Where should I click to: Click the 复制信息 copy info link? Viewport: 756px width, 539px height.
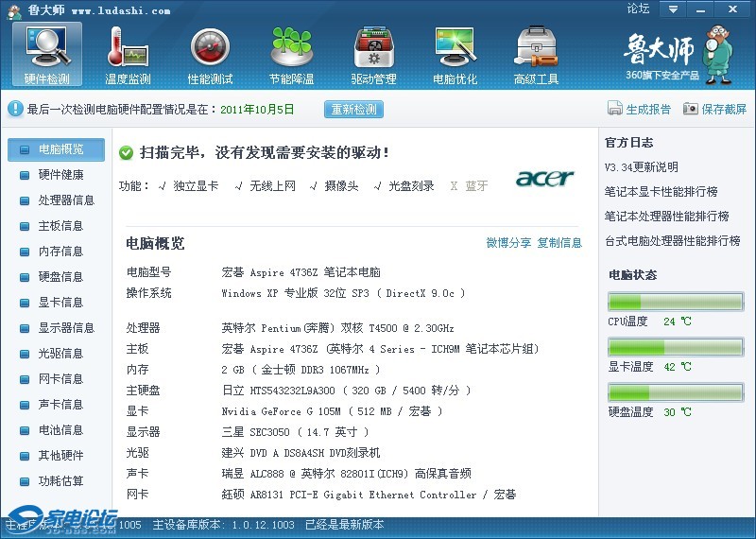tap(559, 243)
